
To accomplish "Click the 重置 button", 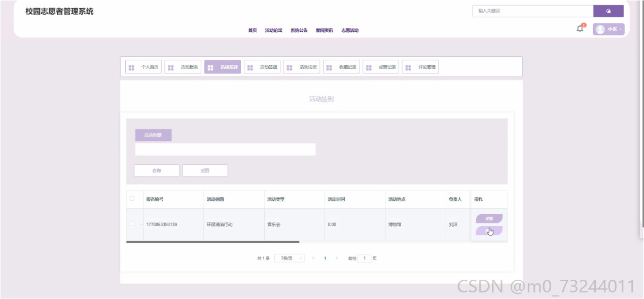I will coord(205,171).
